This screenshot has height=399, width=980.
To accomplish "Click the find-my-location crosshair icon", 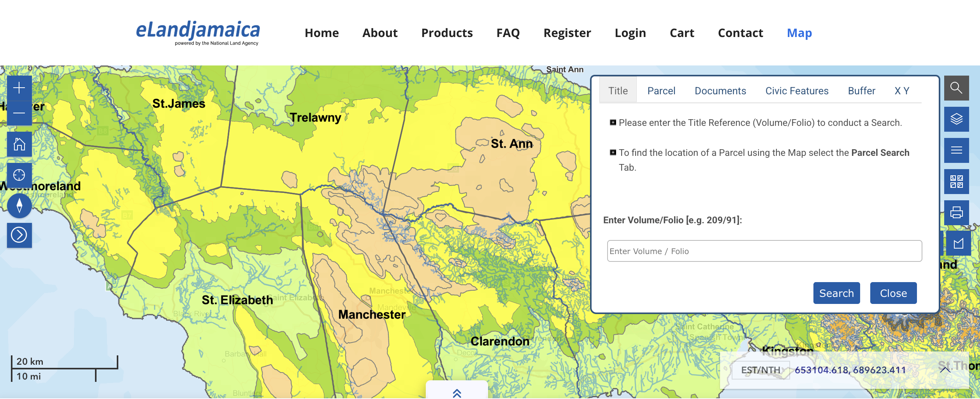I will coord(19,175).
